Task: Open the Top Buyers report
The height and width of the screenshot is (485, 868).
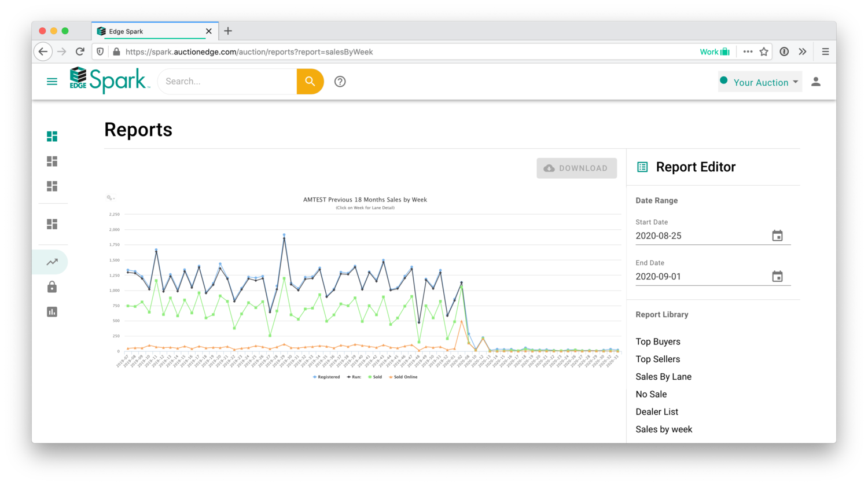Action: coord(658,341)
